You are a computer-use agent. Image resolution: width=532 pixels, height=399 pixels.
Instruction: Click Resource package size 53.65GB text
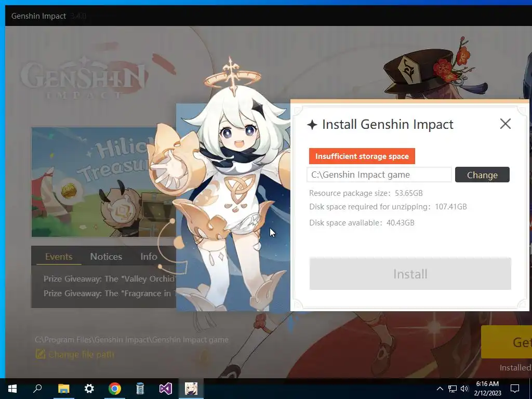point(366,193)
